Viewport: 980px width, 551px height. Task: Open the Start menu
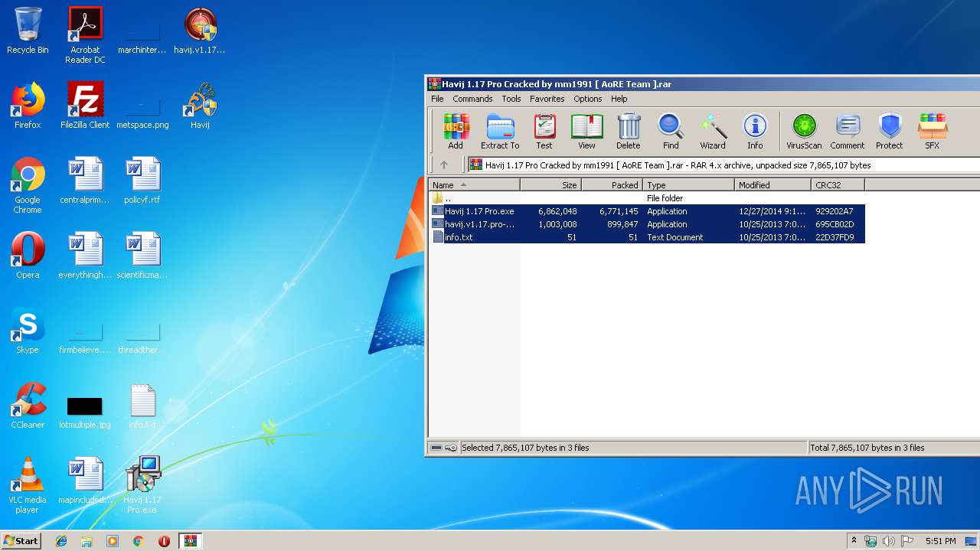point(21,540)
